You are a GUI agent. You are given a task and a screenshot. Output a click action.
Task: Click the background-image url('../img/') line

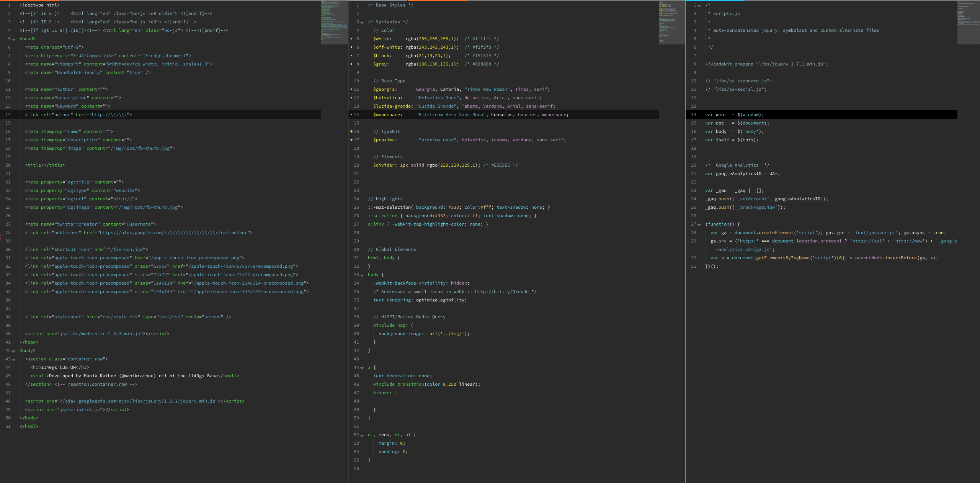[424, 334]
